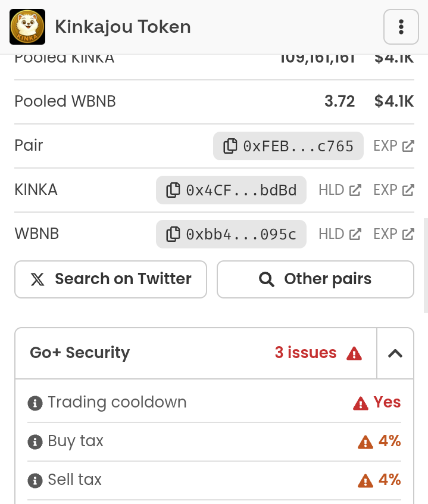Viewport: 428px width, 504px height.
Task: Click the Other pairs button
Action: 315,279
